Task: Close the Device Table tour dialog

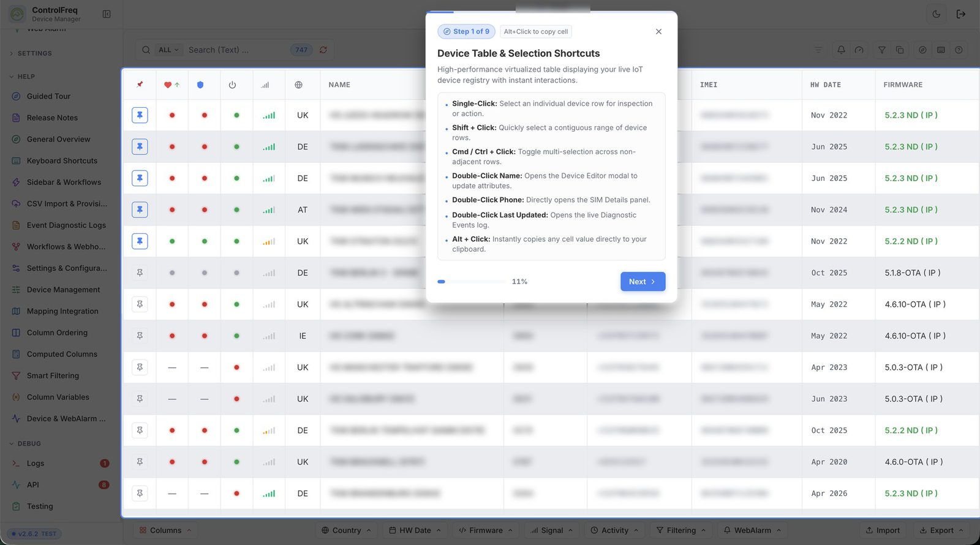Action: (x=658, y=31)
